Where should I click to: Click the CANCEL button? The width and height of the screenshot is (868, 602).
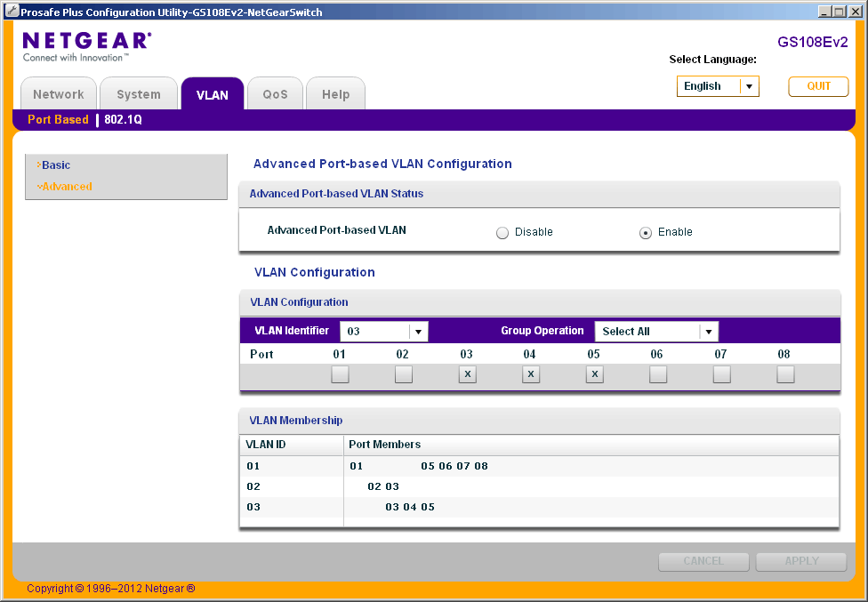point(703,561)
